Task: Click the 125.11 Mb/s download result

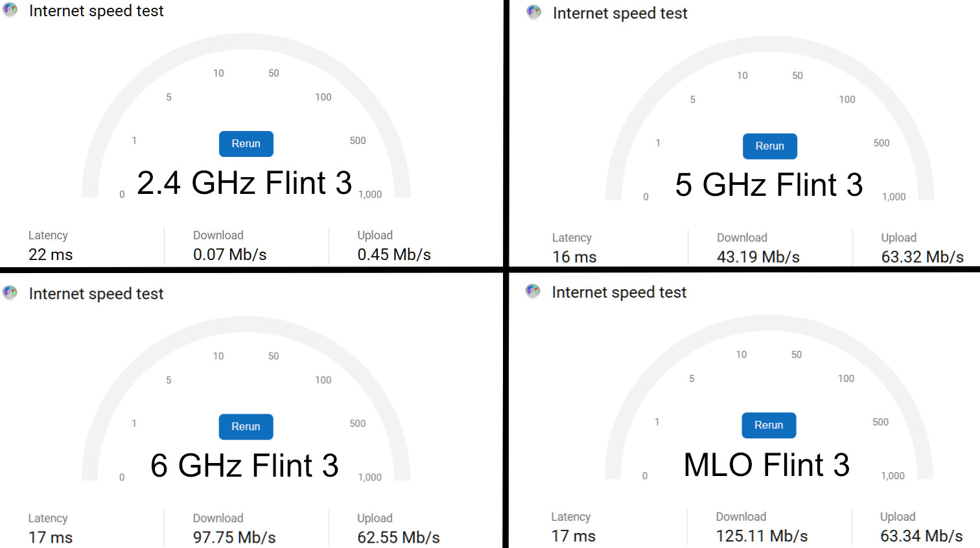Action: point(762,536)
